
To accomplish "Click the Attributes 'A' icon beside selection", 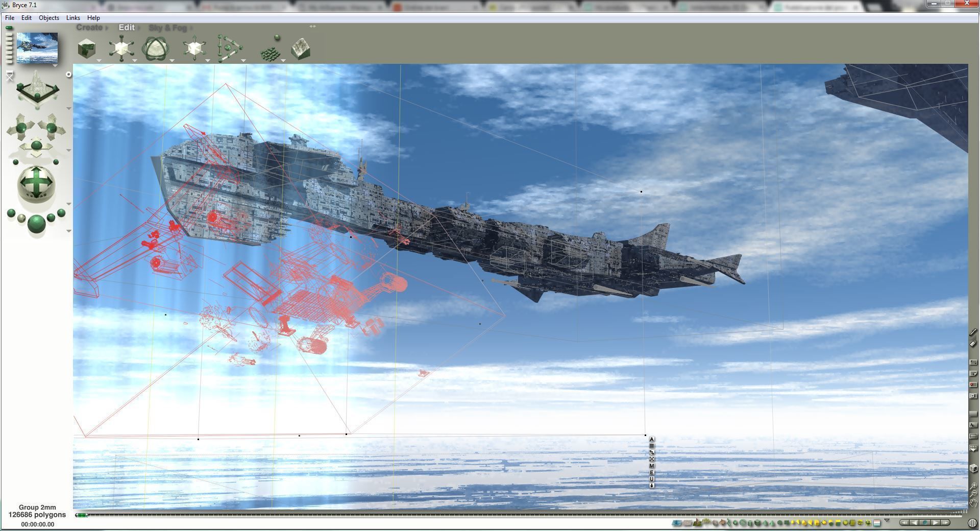I will pos(652,440).
